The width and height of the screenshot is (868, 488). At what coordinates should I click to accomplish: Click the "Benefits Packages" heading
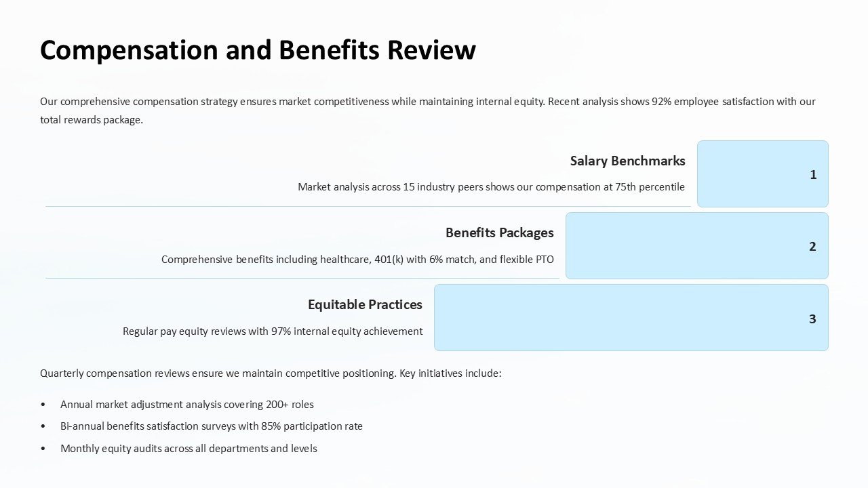pos(499,233)
